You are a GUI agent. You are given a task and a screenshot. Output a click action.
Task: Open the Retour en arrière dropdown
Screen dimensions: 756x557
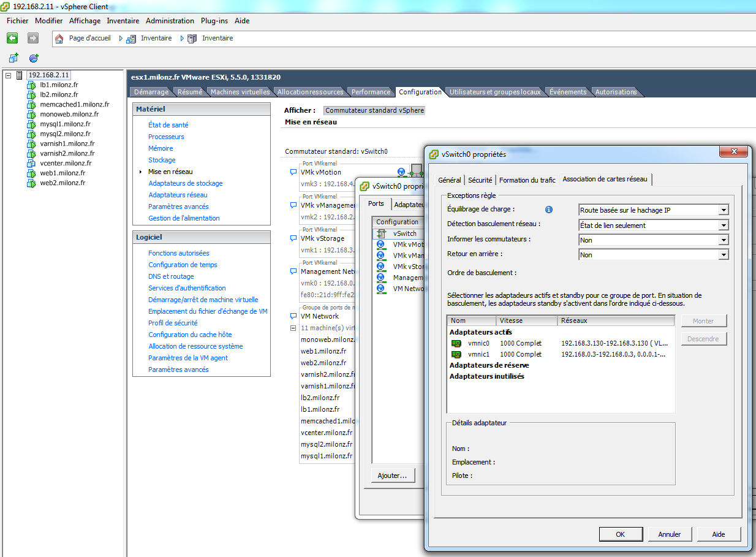coord(724,255)
